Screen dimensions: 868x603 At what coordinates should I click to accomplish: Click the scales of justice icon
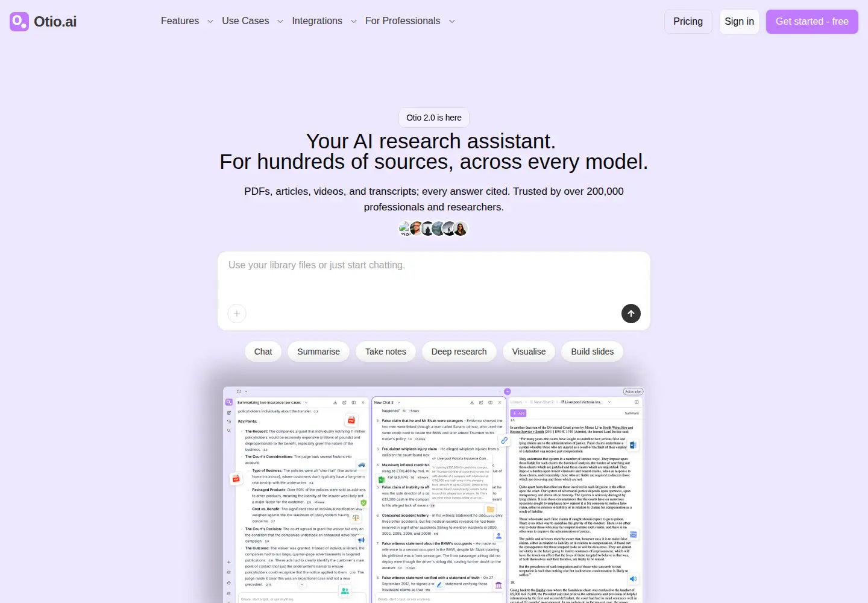(x=356, y=517)
